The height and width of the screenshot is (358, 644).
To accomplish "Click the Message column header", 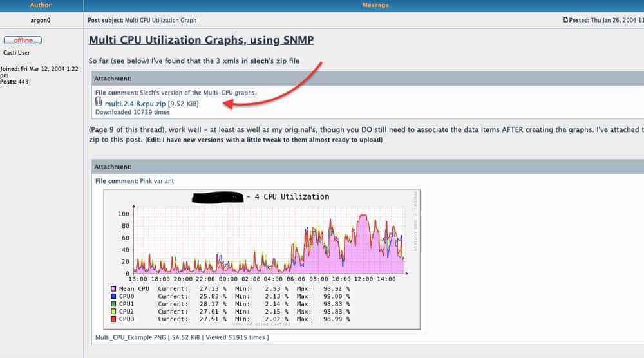I will point(375,5).
